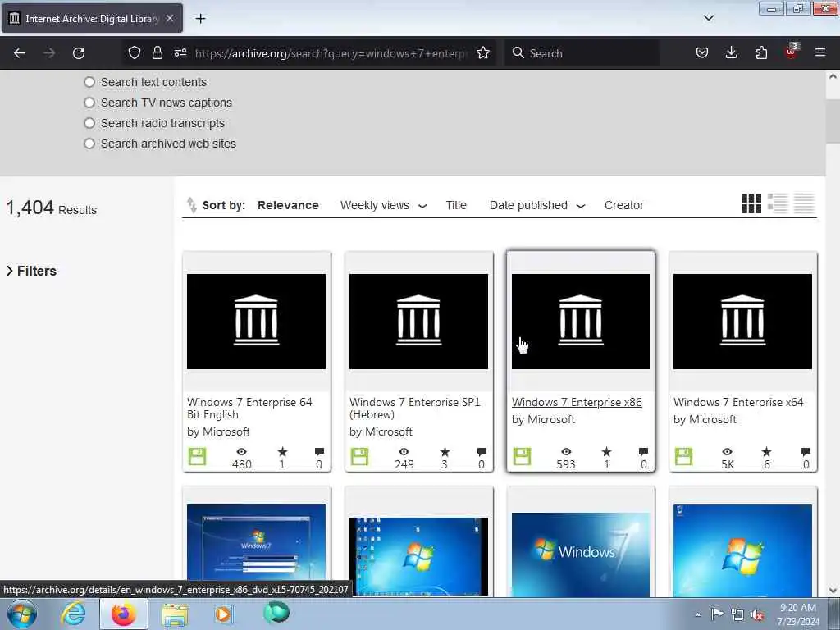This screenshot has width=840, height=630.
Task: Click the address bar URL field
Action: (331, 53)
